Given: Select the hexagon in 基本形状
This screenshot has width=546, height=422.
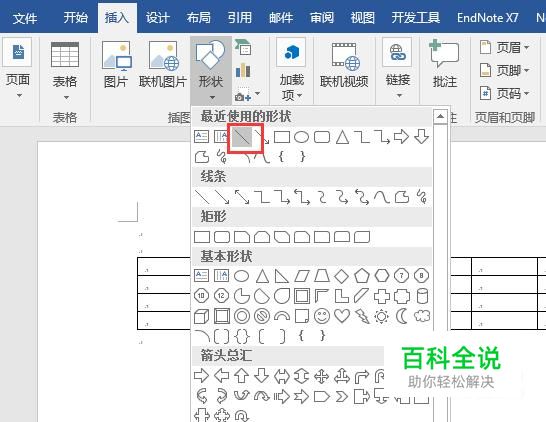Looking at the screenshot, I should [382, 276].
